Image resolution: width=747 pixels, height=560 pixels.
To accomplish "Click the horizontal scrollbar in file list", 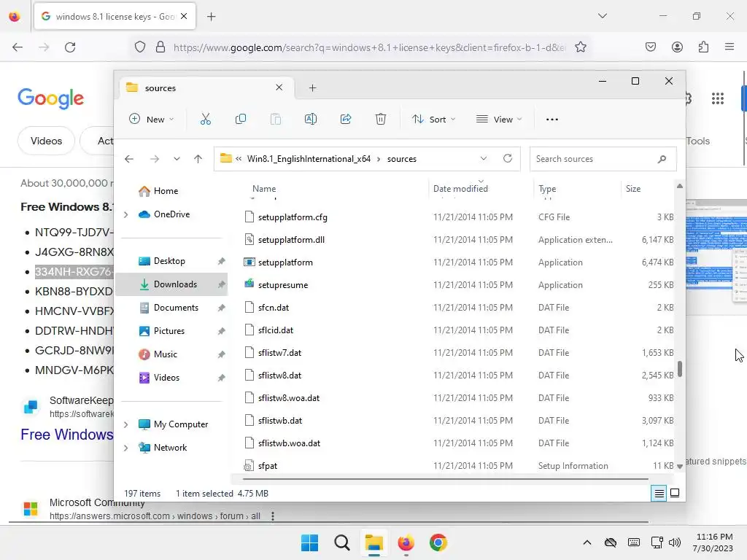I will (445, 479).
